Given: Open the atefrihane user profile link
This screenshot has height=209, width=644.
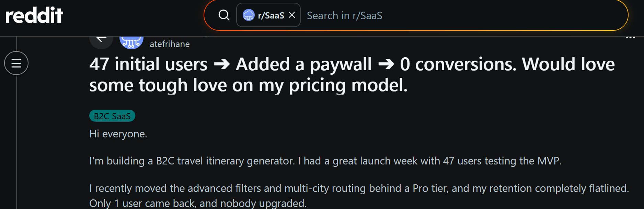Looking at the screenshot, I should click(x=170, y=44).
